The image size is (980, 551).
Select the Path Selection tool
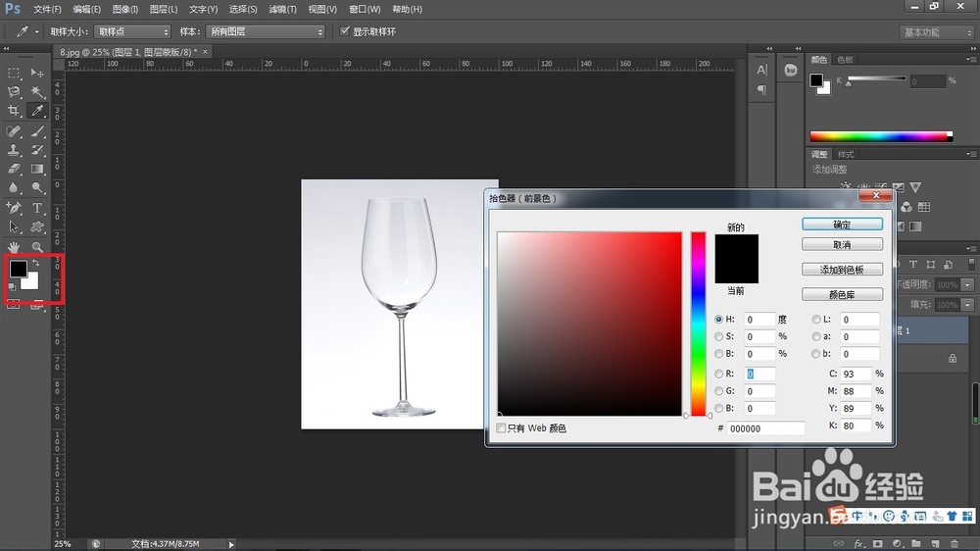click(14, 227)
